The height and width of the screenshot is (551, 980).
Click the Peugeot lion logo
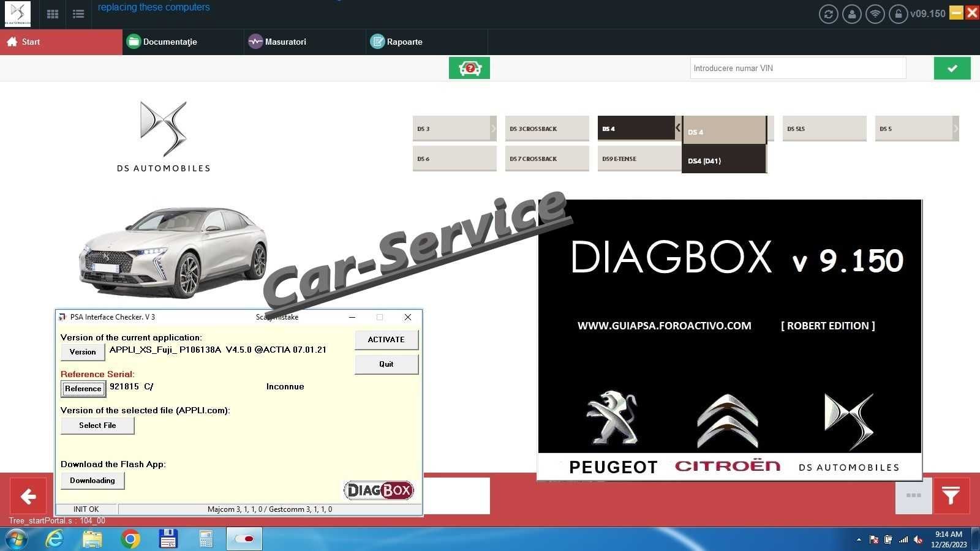point(612,418)
